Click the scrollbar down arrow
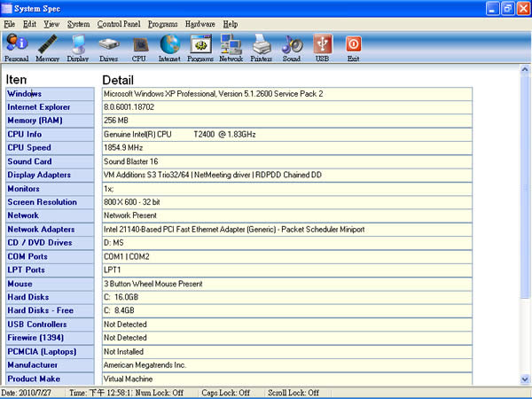The image size is (532, 399). coord(525,379)
